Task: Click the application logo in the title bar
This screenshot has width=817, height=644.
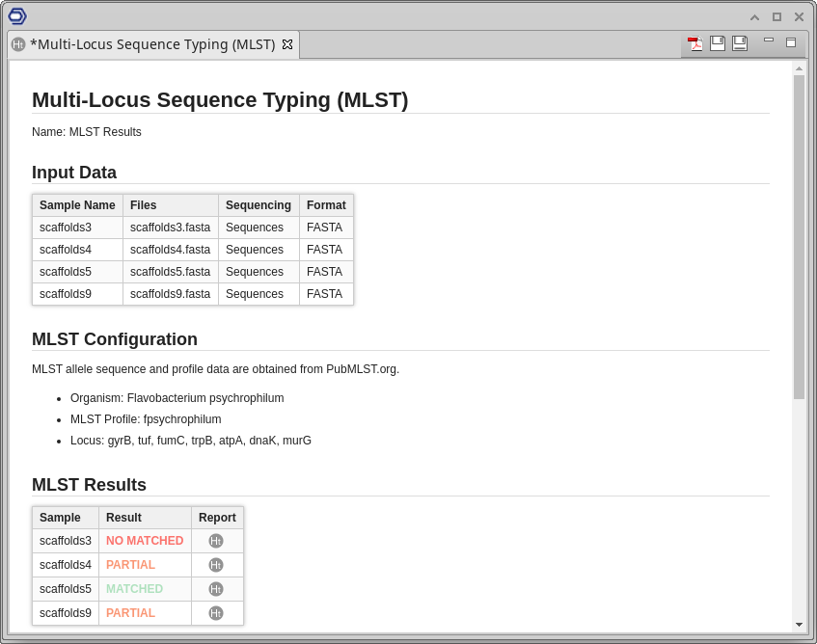Action: (x=17, y=15)
